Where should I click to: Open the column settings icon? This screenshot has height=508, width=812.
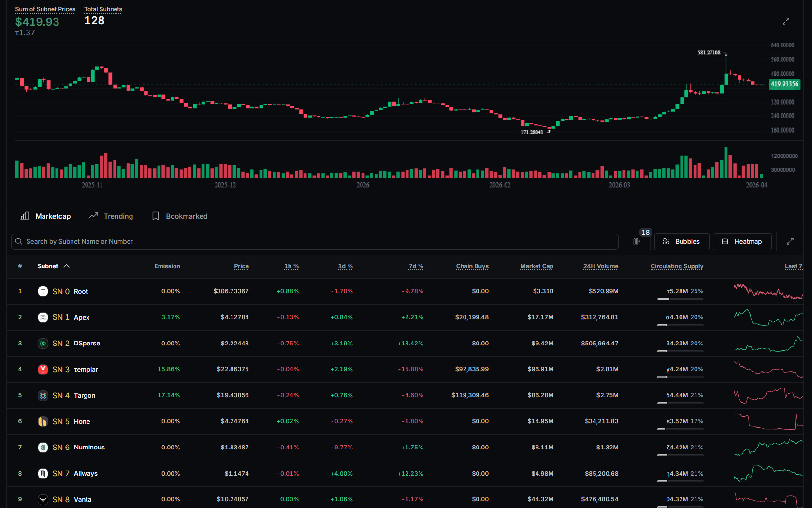(x=637, y=241)
